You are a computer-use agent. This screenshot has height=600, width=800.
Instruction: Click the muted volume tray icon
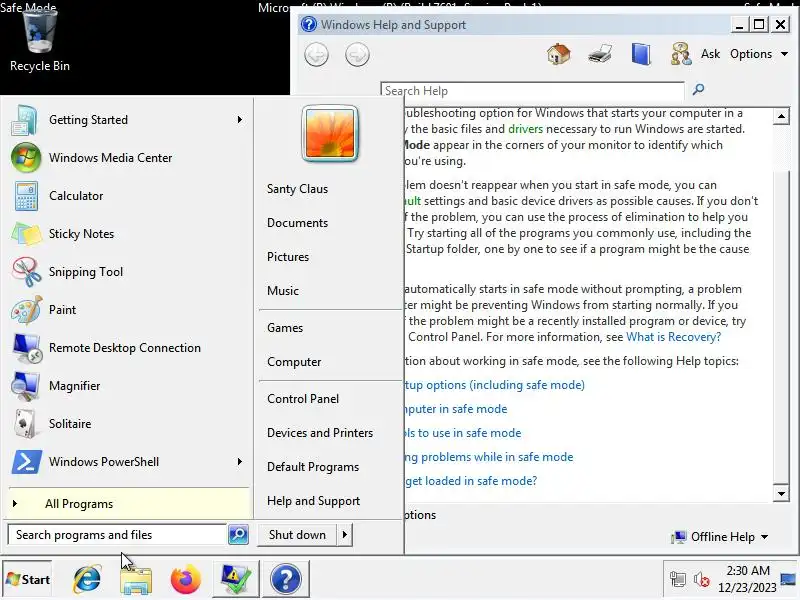pyautogui.click(x=702, y=580)
